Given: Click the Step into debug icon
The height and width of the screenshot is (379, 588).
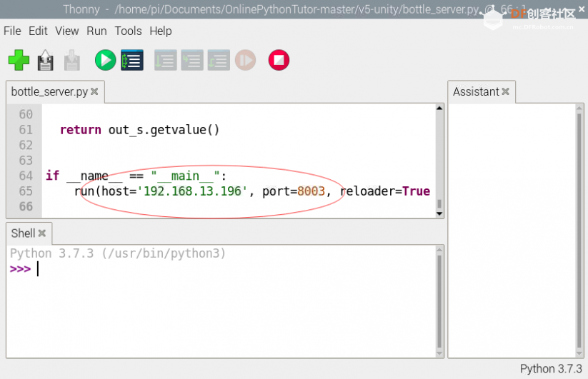Looking at the screenshot, I should click(192, 60).
